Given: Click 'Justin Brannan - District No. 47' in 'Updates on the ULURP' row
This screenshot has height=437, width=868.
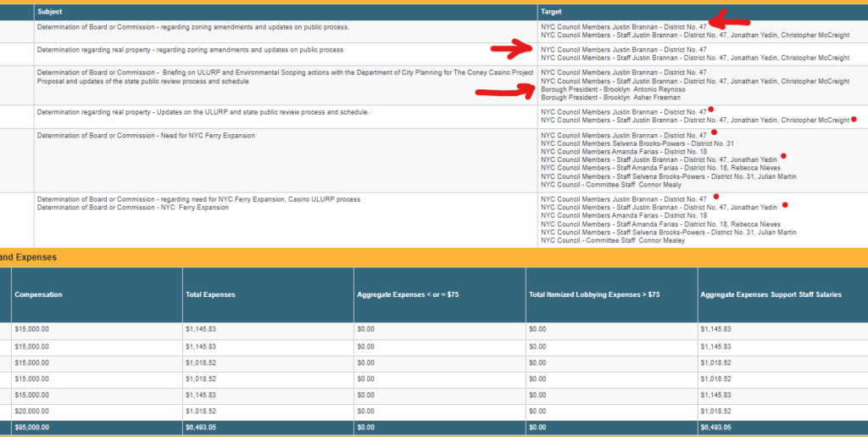Looking at the screenshot, I should pyautogui.click(x=624, y=112).
